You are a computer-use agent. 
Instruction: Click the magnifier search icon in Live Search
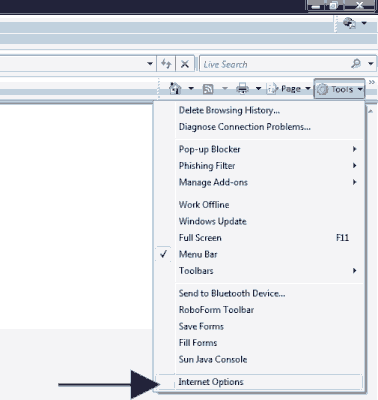coord(356,63)
